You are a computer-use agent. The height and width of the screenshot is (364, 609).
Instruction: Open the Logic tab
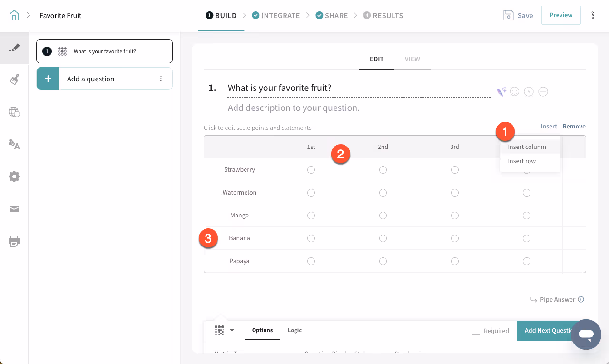tap(295, 330)
